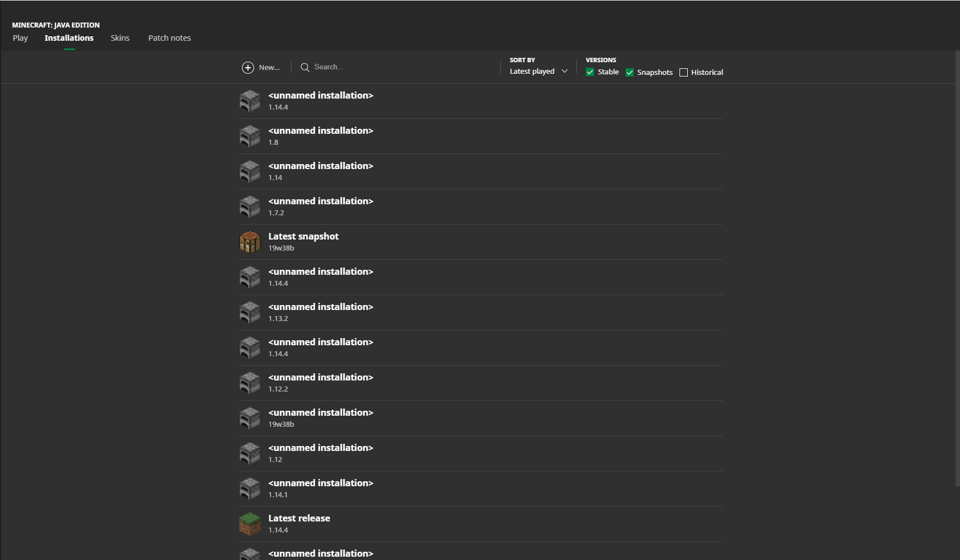Open the Patch notes tab

click(170, 38)
